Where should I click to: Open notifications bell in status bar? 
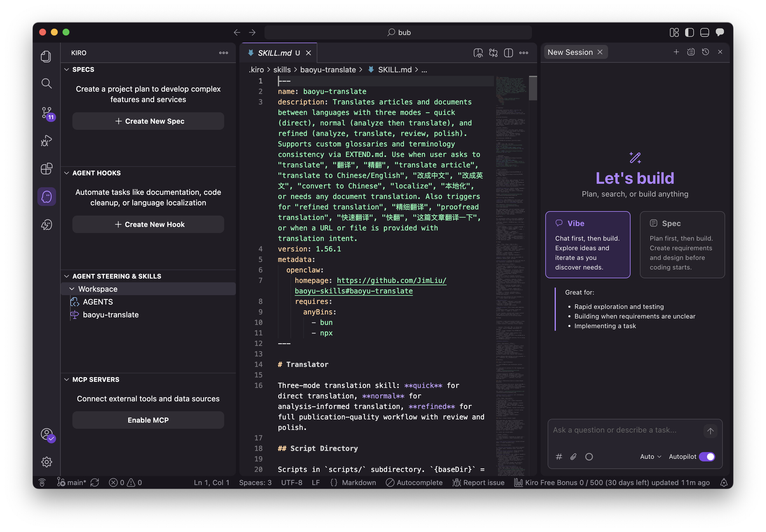tap(724, 482)
